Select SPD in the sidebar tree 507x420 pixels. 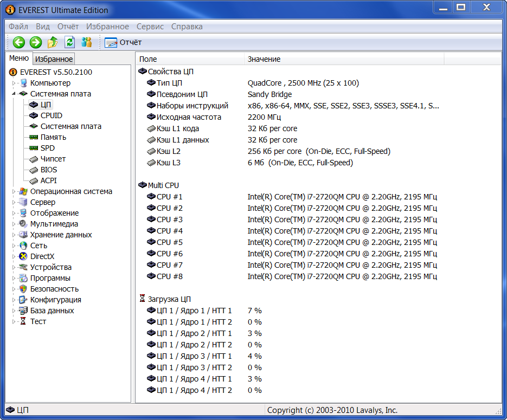pos(48,148)
